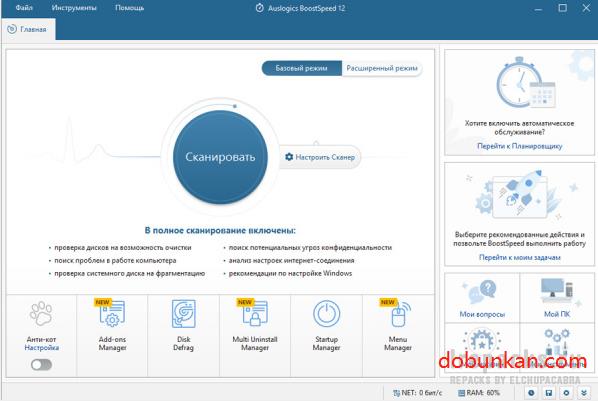
Task: Open Настроить Сканер settings
Action: (x=320, y=157)
